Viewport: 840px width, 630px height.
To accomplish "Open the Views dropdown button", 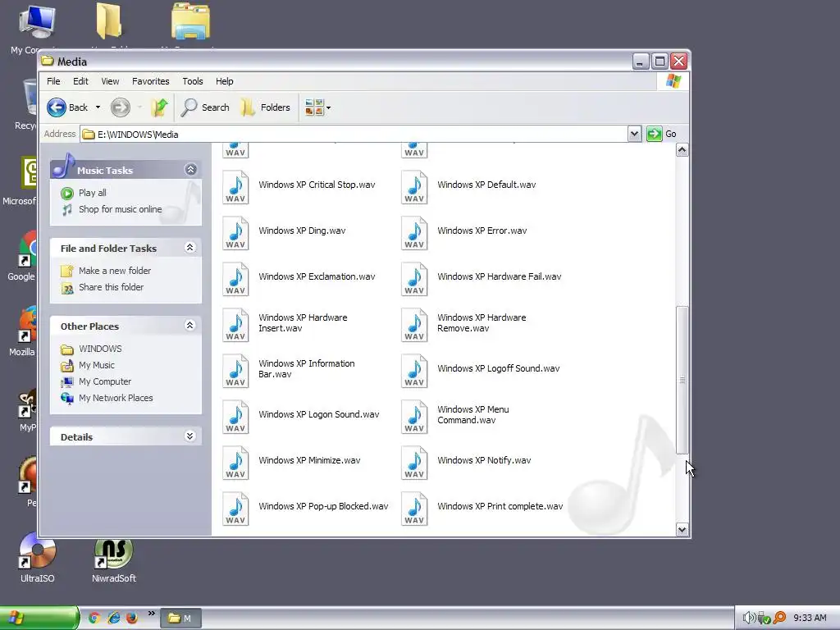I will 317,107.
